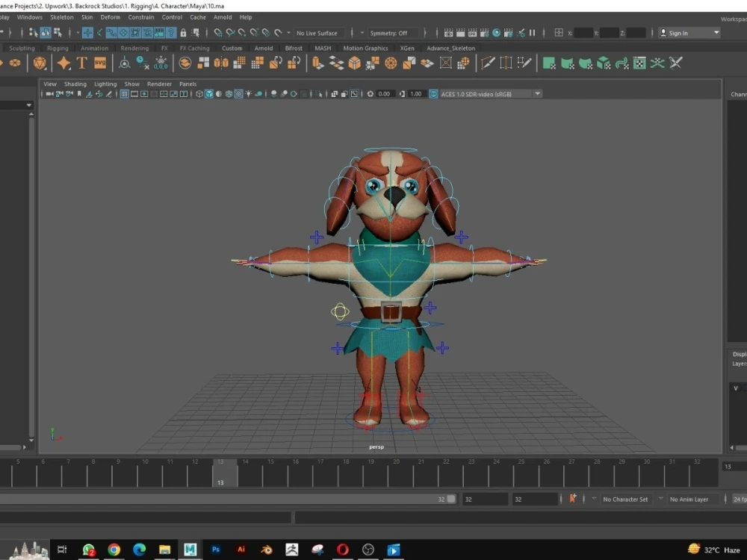The width and height of the screenshot is (747, 560).
Task: Toggle viewport lighting with the lightbulb icon
Action: click(249, 93)
